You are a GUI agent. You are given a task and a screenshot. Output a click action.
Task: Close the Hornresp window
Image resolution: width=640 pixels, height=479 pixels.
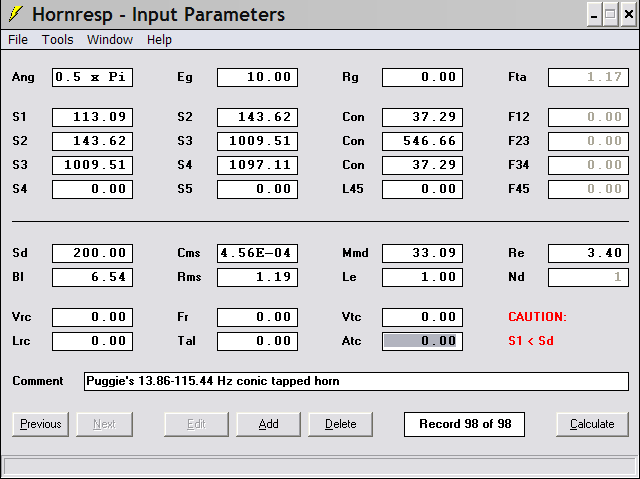tap(629, 15)
